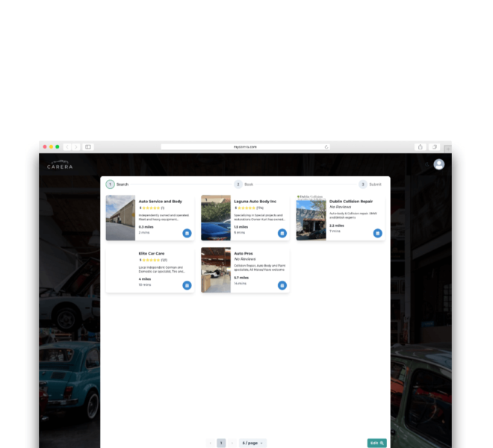The height and width of the screenshot is (448, 493).
Task: Click the Edit search button
Action: click(377, 443)
